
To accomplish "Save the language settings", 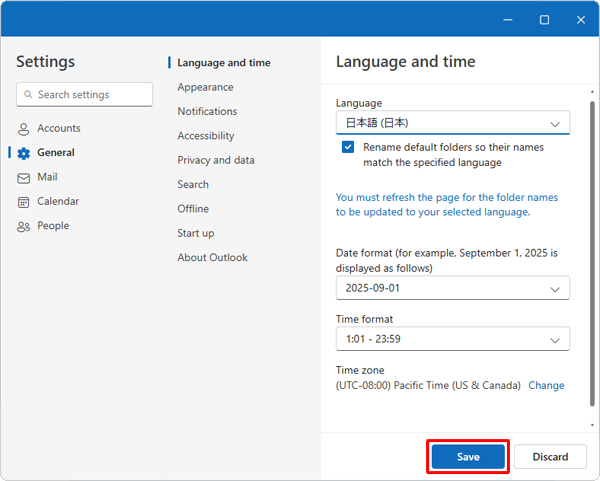I will pyautogui.click(x=468, y=457).
